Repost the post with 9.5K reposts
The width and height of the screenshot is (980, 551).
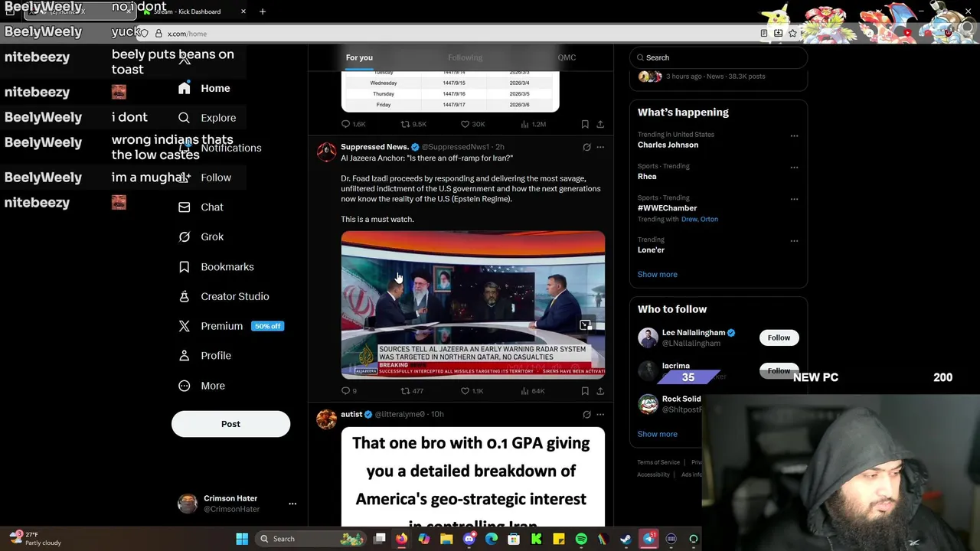413,124
